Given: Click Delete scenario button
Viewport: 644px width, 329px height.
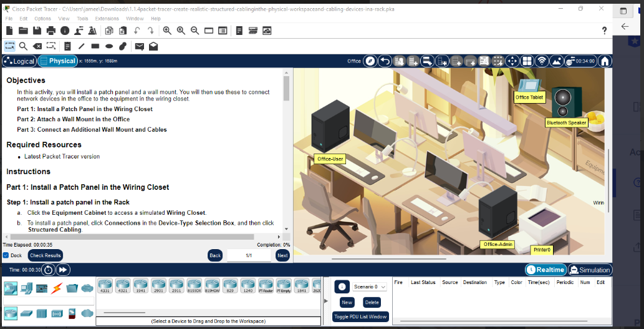Looking at the screenshot, I should (x=372, y=302).
